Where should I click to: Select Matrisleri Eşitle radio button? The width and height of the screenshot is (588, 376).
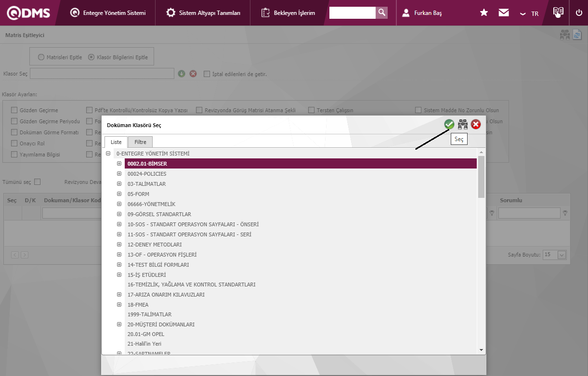click(41, 57)
